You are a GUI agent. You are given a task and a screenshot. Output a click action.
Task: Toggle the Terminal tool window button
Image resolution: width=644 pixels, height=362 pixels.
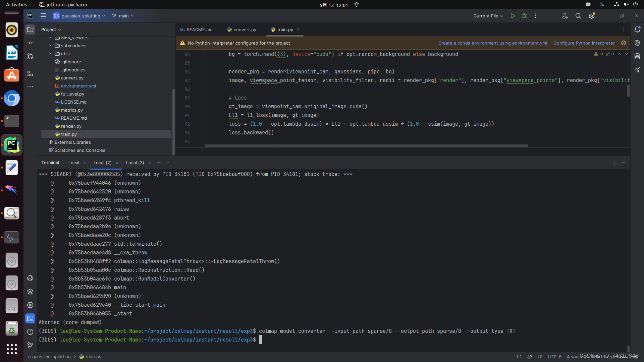(x=30, y=318)
